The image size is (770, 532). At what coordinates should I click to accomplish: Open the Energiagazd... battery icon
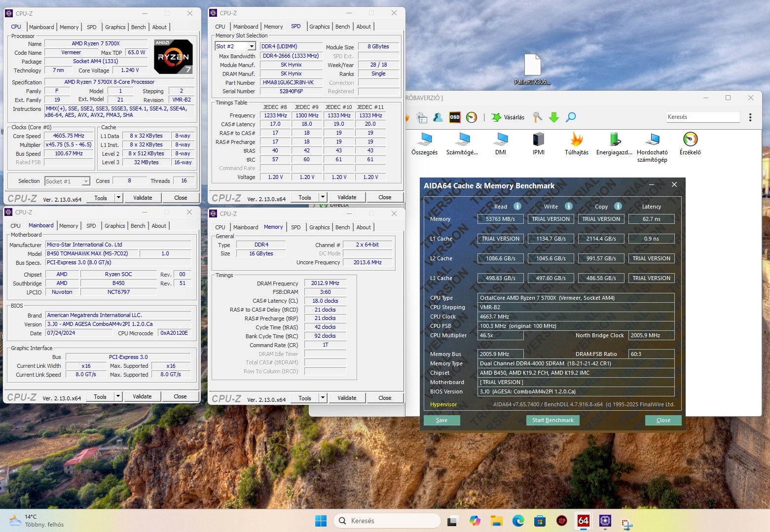tap(614, 140)
